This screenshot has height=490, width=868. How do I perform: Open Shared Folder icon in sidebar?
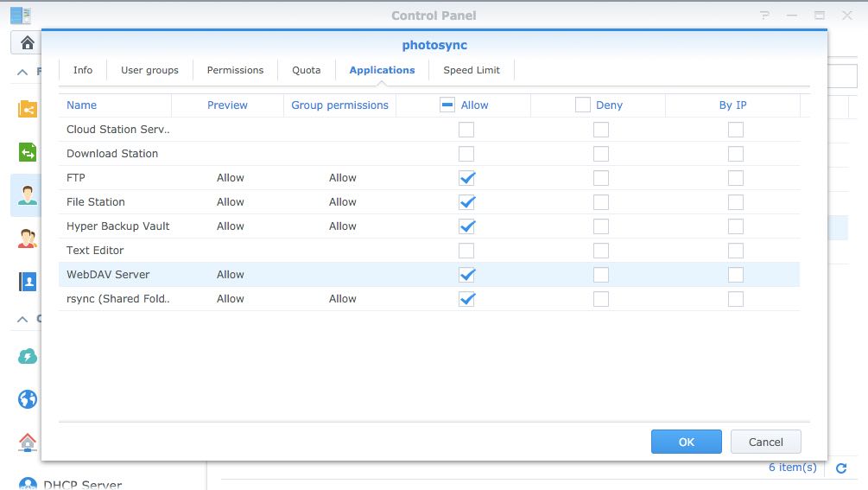(27, 109)
